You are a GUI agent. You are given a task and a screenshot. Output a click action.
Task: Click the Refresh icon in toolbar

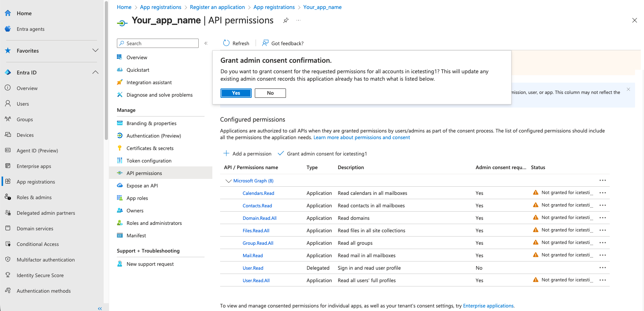pos(226,43)
